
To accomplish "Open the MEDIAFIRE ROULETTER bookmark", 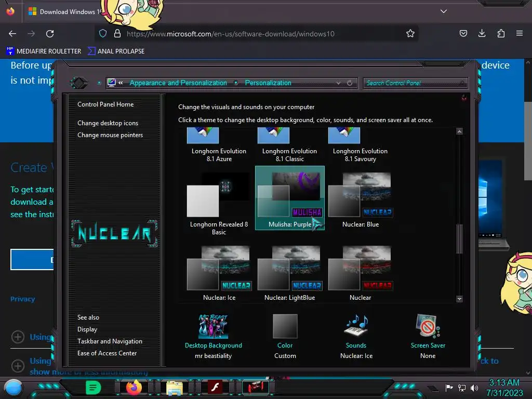I will (44, 51).
